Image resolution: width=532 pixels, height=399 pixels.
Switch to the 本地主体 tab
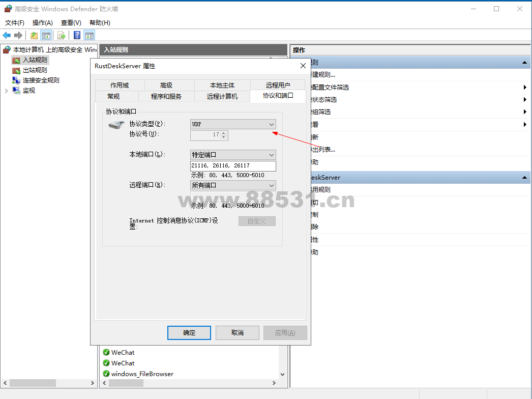coord(222,85)
